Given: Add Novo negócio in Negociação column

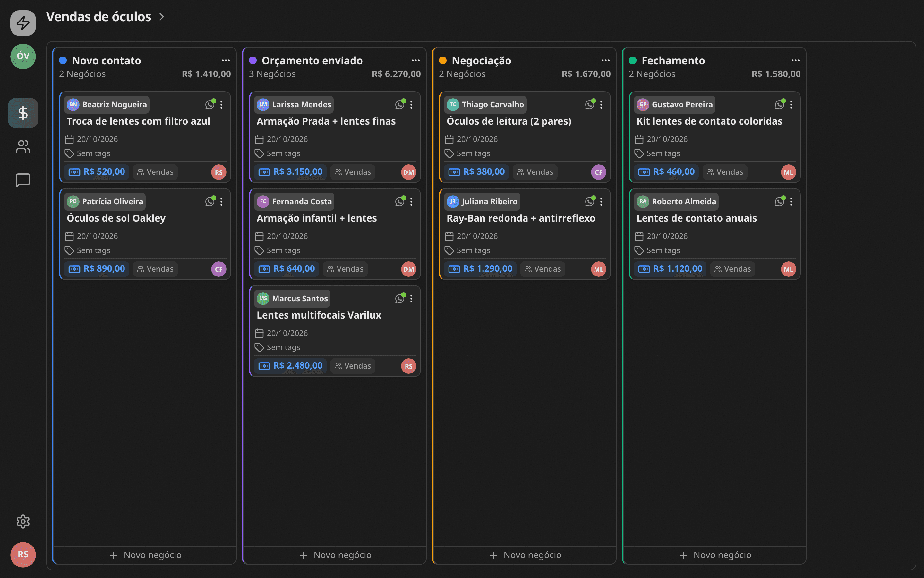Looking at the screenshot, I should (525, 555).
